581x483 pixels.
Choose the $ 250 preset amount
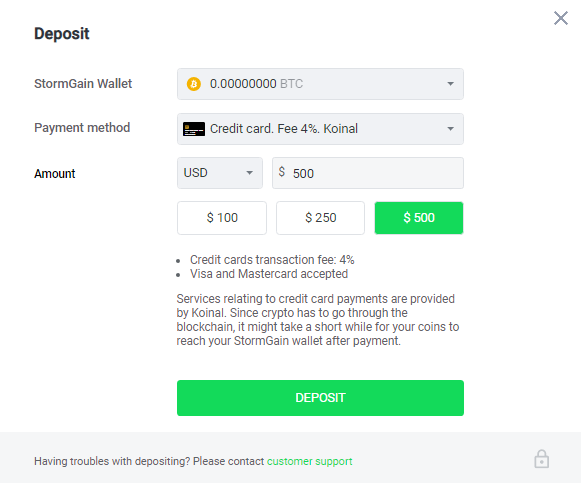320,218
